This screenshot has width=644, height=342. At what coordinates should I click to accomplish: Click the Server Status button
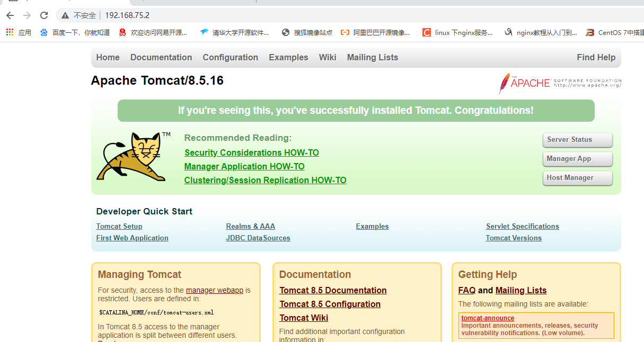pyautogui.click(x=577, y=140)
